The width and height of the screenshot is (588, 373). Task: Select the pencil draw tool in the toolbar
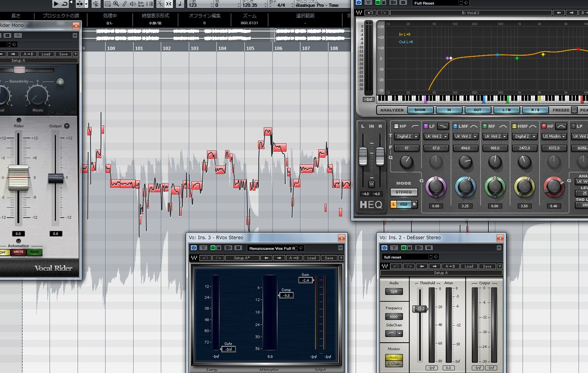pyautogui.click(x=125, y=4)
